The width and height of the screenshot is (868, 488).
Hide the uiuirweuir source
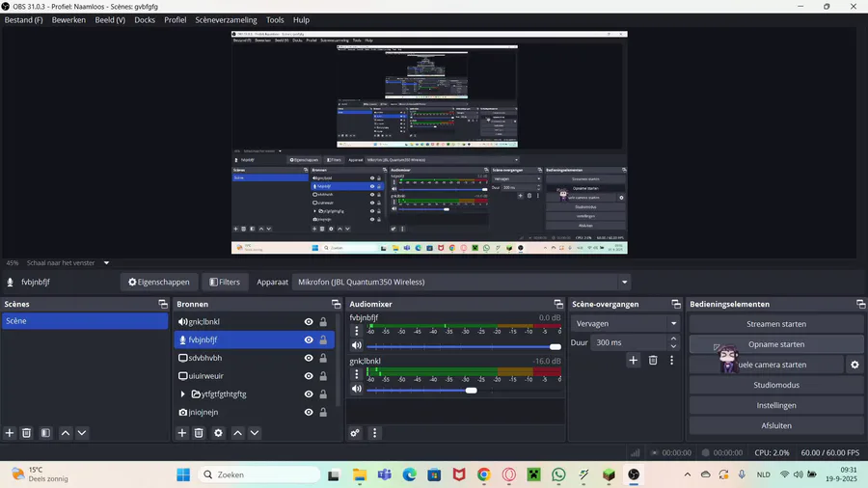click(x=309, y=376)
